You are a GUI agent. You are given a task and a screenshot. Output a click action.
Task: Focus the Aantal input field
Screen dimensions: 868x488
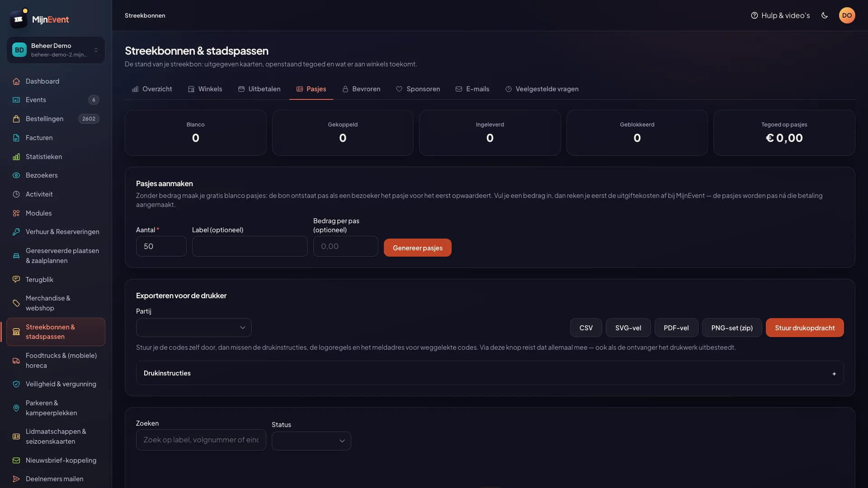point(161,246)
